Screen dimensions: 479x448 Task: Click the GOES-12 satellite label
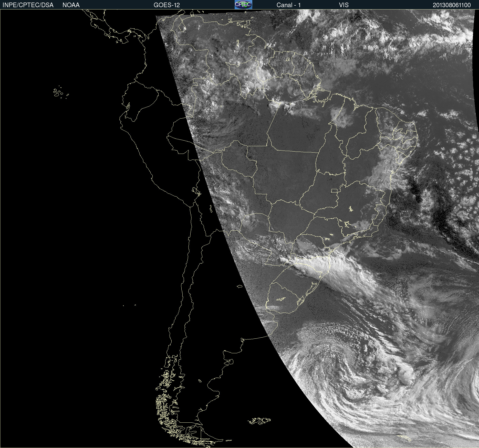tap(167, 5)
